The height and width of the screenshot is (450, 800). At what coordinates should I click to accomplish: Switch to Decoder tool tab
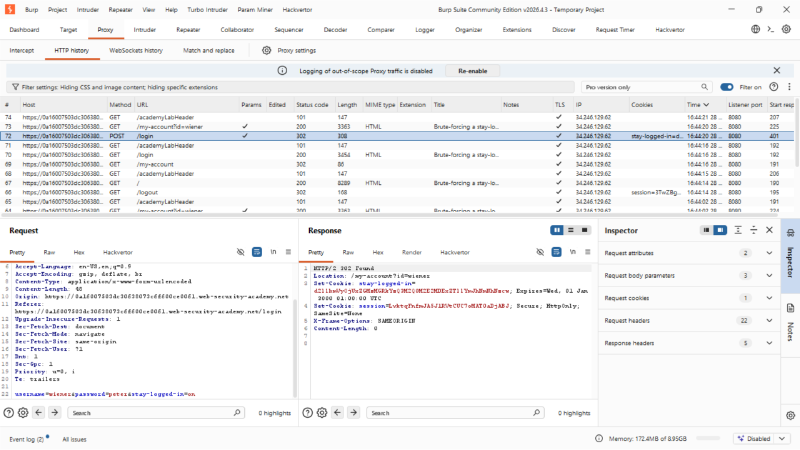[x=335, y=30]
